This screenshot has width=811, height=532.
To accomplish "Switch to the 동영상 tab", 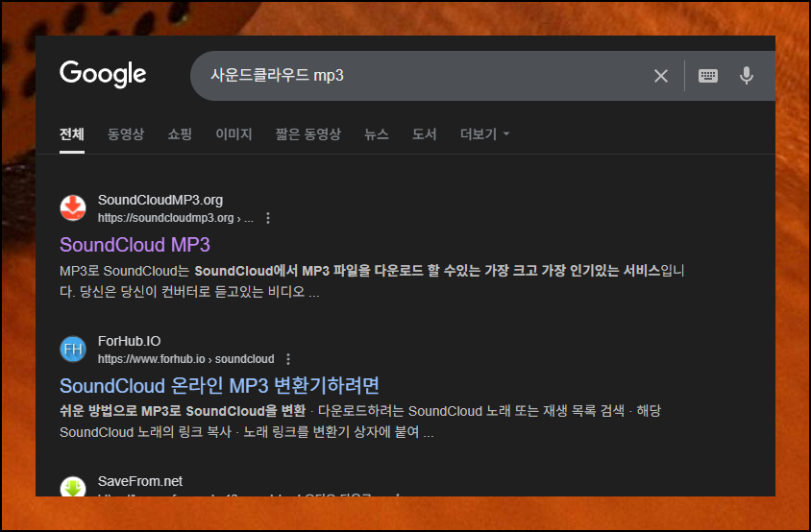I will click(126, 134).
